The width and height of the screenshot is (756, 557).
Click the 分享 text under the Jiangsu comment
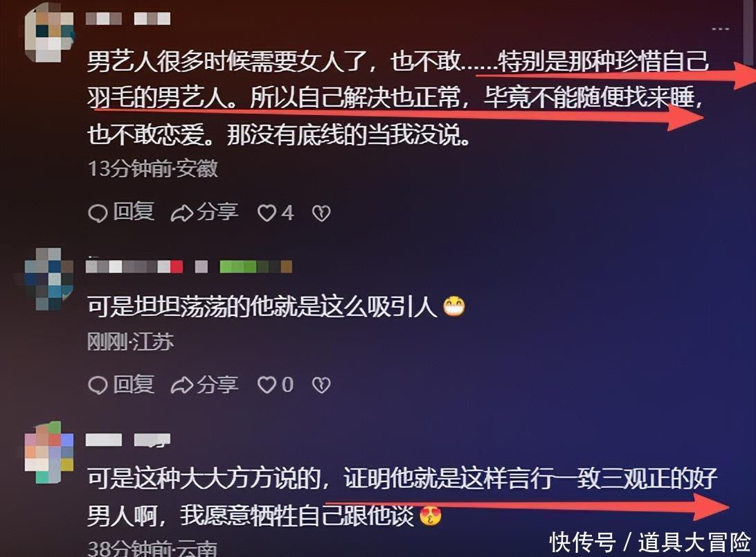coord(218,384)
